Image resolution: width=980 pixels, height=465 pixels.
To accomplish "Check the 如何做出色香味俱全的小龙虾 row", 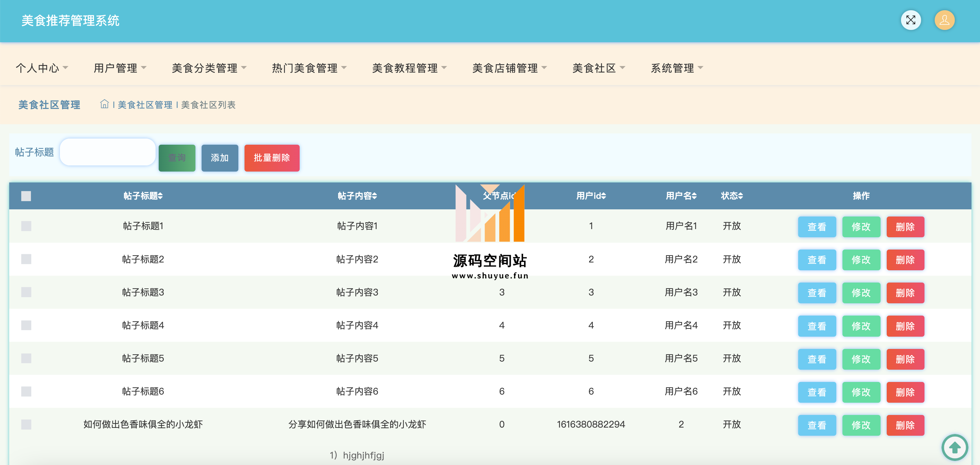I will coord(26,424).
